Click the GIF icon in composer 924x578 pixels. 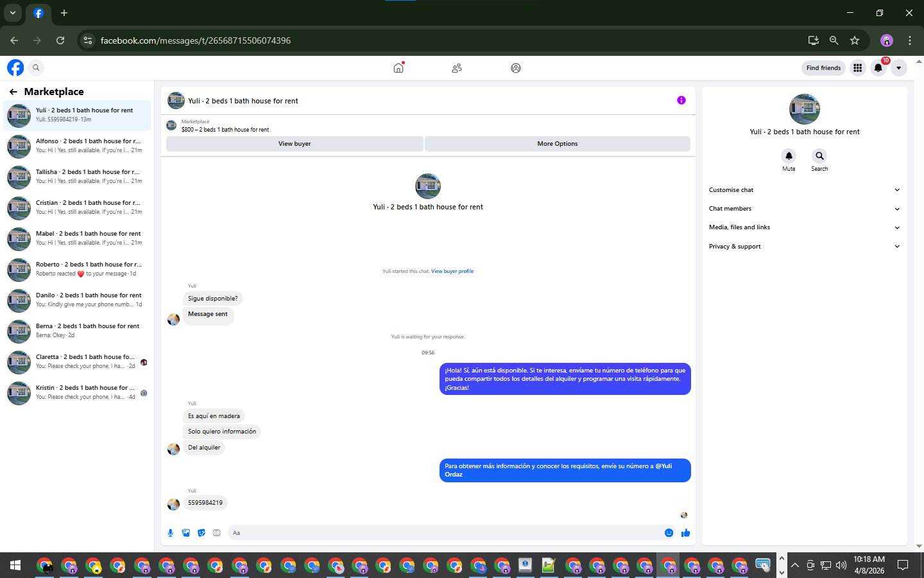point(217,533)
